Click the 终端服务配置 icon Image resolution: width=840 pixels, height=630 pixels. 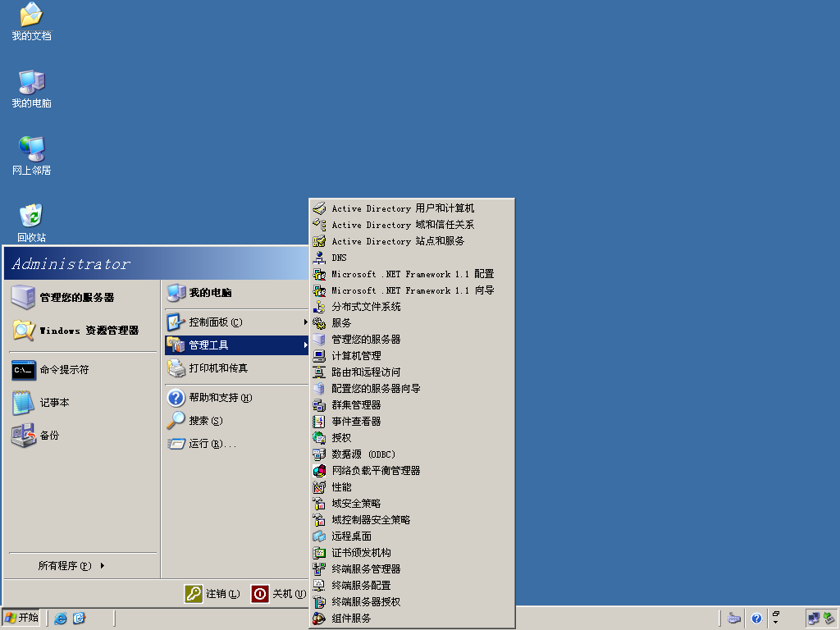click(319, 586)
